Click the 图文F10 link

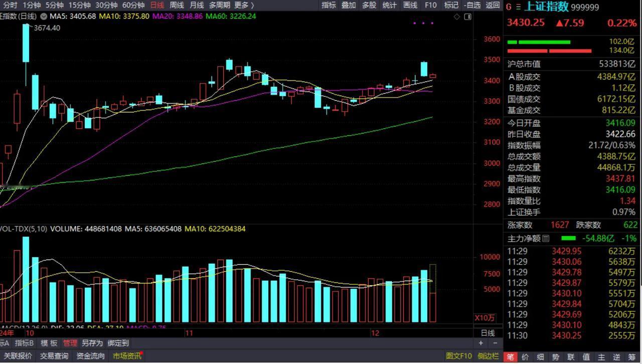pyautogui.click(x=458, y=356)
